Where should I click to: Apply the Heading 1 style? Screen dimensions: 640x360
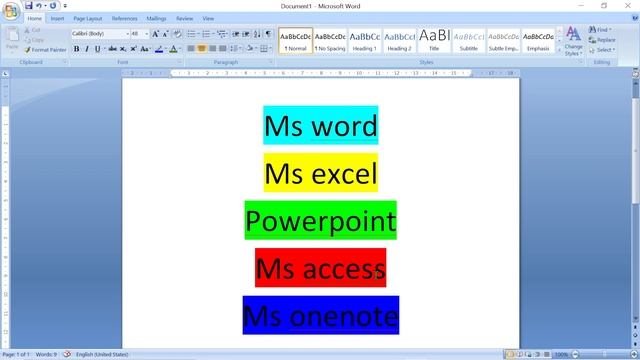(x=364, y=40)
